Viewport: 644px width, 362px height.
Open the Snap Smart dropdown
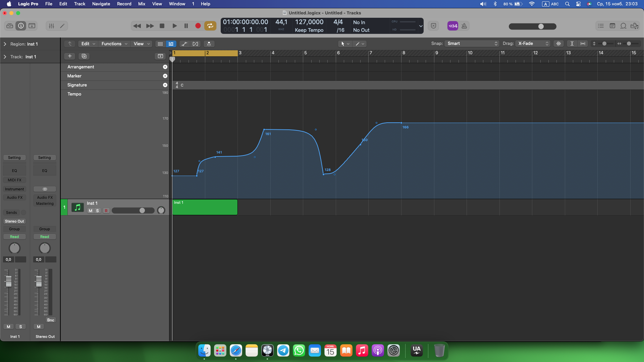pos(472,44)
